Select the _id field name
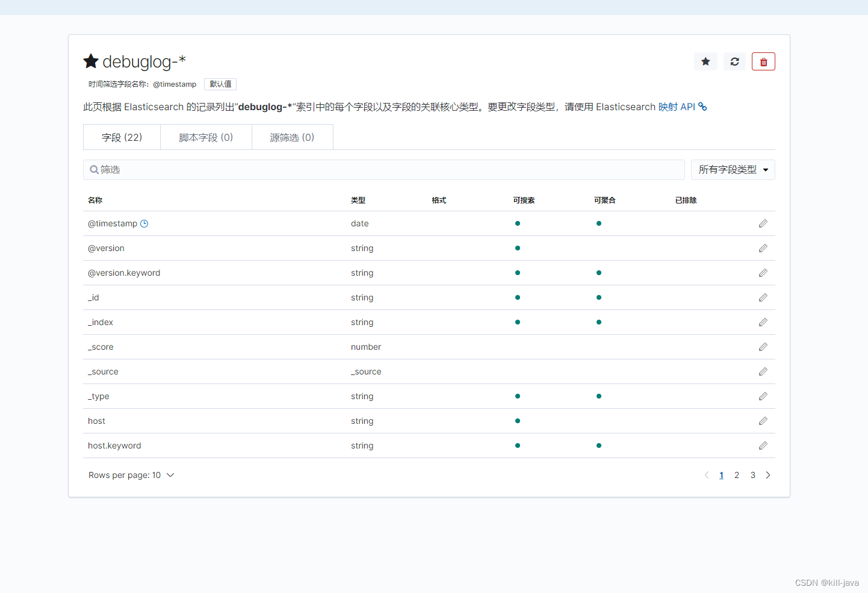Screen dimensions: 868x593 [93, 297]
